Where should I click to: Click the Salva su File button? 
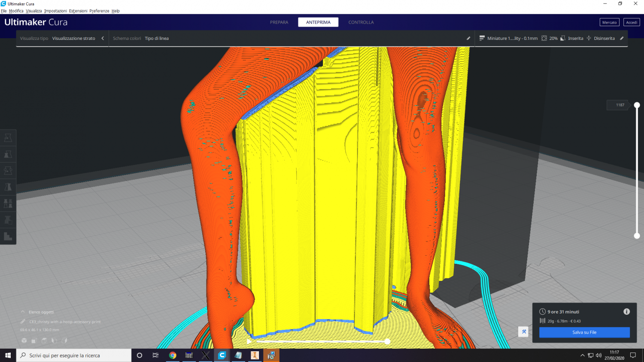tap(584, 332)
